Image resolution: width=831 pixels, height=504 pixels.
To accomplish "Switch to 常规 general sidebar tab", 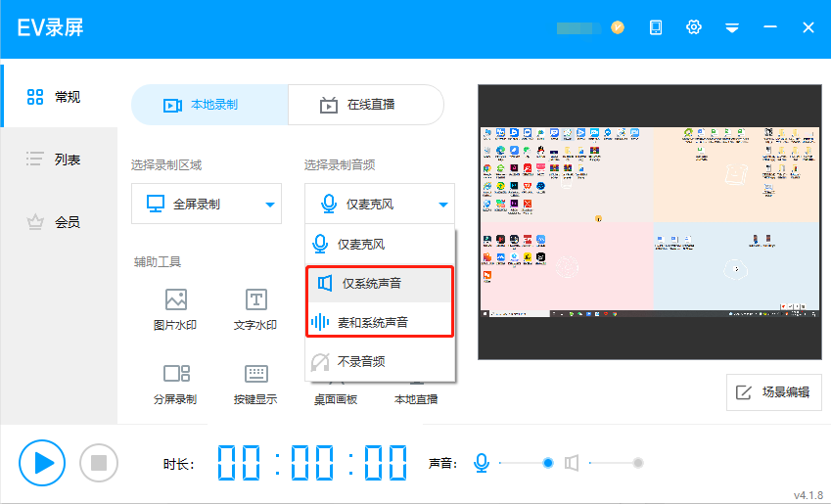I will coord(60,97).
